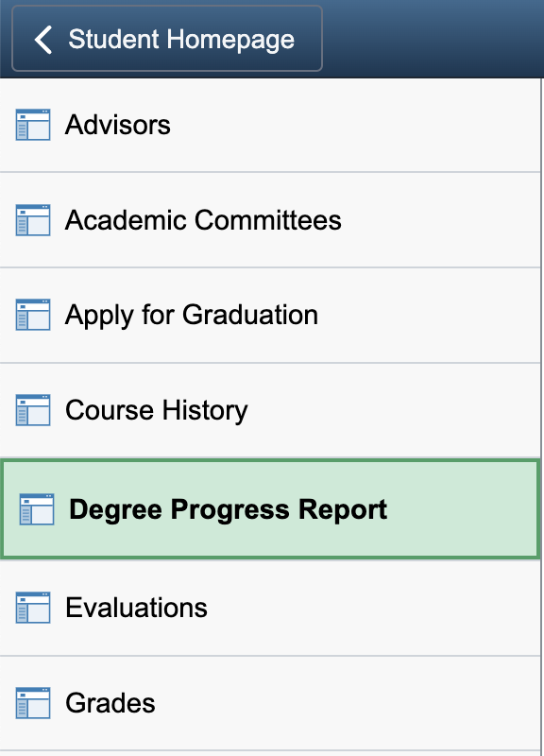Open the Advisors menu item

pos(270,126)
